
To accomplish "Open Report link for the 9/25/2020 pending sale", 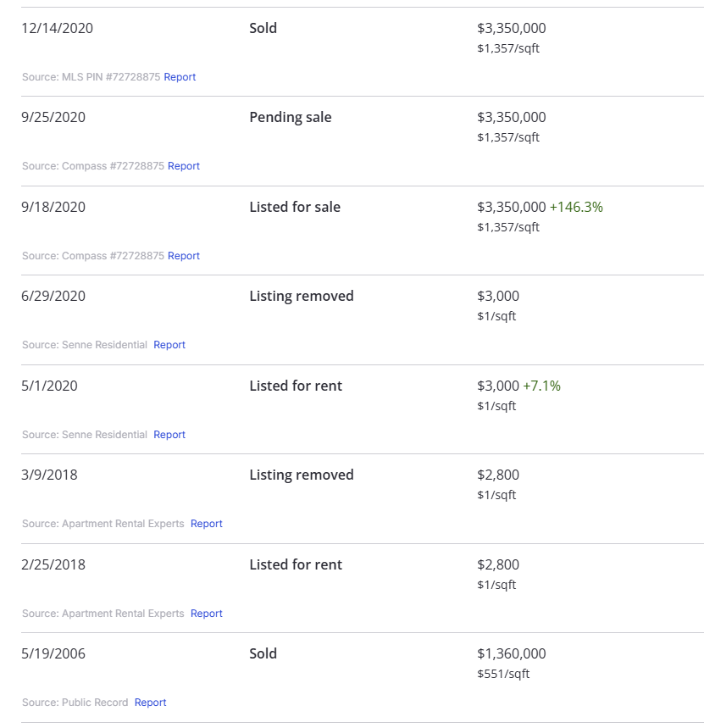I will [x=184, y=166].
